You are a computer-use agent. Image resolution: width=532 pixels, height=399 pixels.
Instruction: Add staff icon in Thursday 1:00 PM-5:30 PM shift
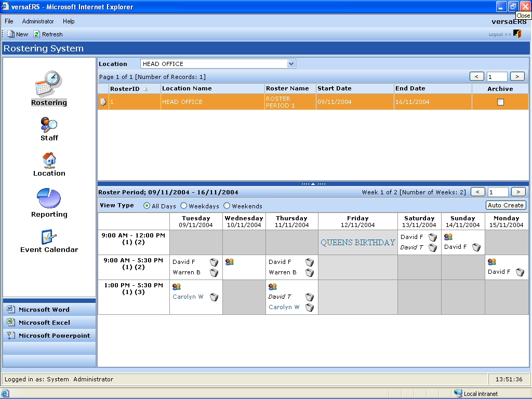272,286
